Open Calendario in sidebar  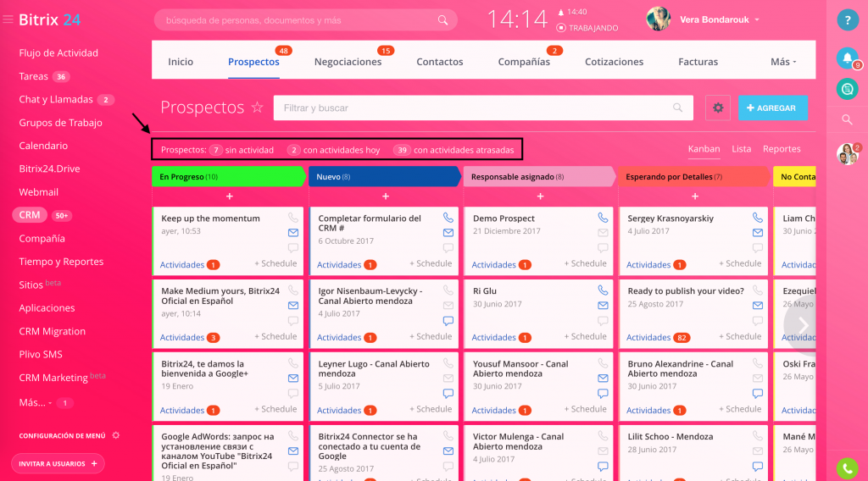(43, 146)
